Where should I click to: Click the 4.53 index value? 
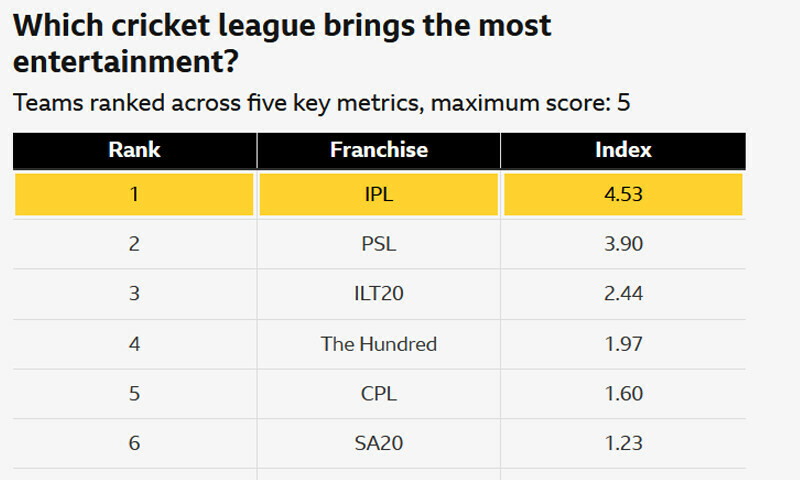pos(622,195)
